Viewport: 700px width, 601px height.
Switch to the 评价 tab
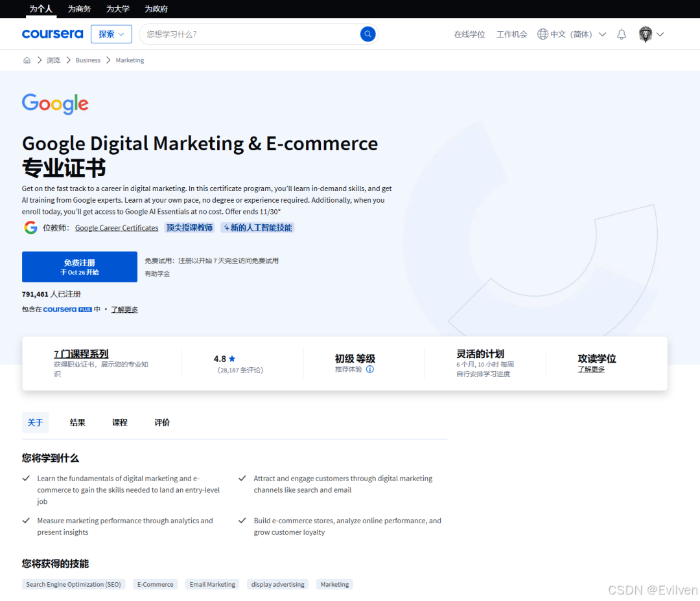pyautogui.click(x=162, y=422)
